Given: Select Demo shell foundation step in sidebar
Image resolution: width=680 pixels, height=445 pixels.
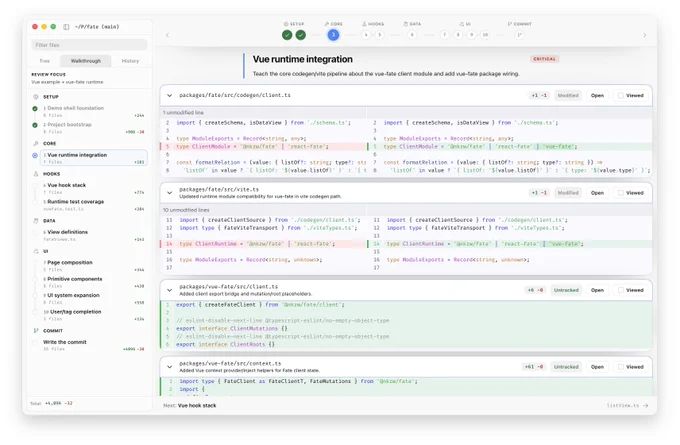Looking at the screenshot, I should tap(94, 111).
